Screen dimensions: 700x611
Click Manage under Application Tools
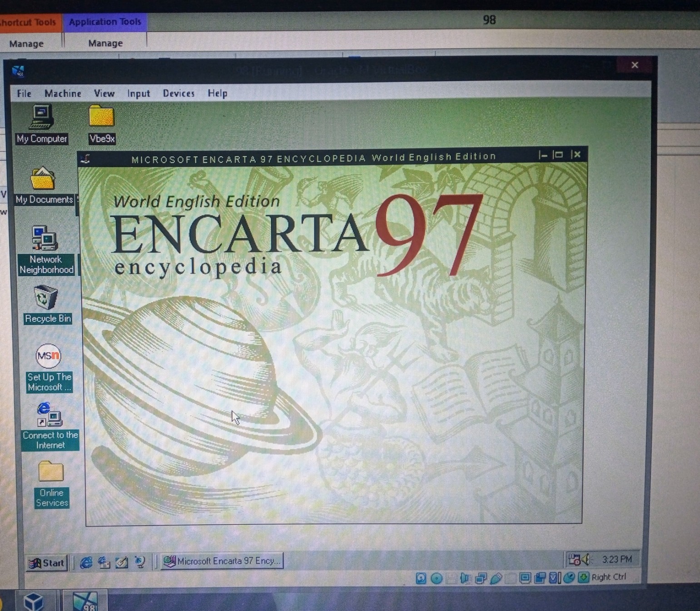click(105, 43)
